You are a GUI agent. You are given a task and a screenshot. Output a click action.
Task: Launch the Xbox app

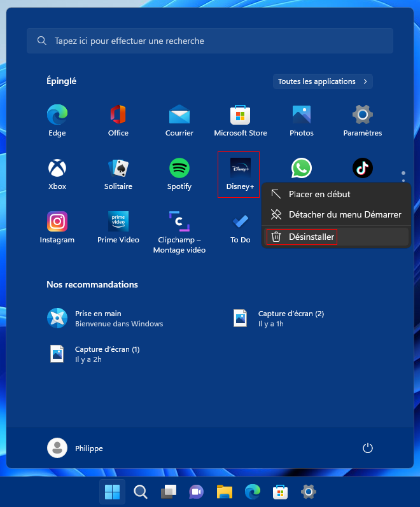57,174
